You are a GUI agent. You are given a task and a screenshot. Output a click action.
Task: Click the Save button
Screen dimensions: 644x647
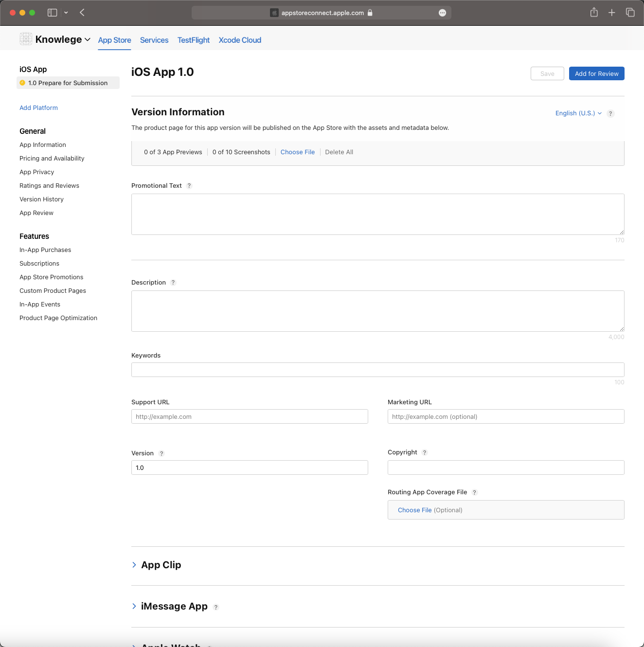(547, 73)
